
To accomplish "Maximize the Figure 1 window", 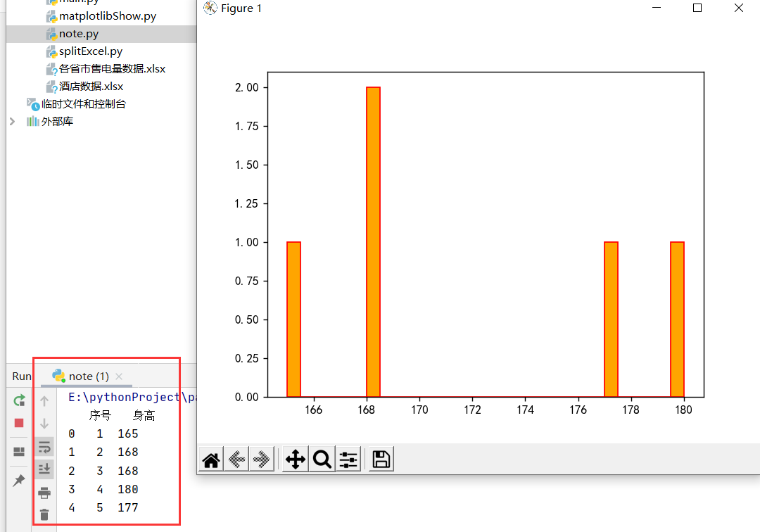I will [x=697, y=8].
